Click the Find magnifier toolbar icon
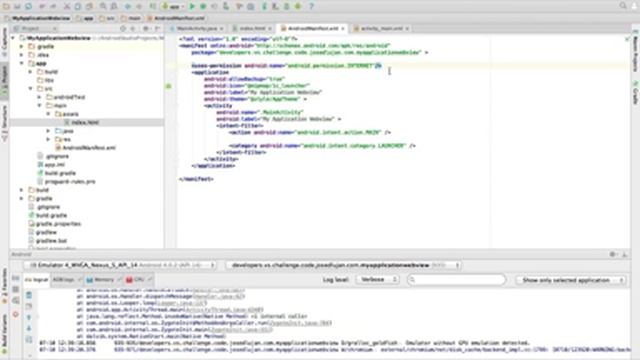Viewport: 640px width, 360px height. pos(103,6)
